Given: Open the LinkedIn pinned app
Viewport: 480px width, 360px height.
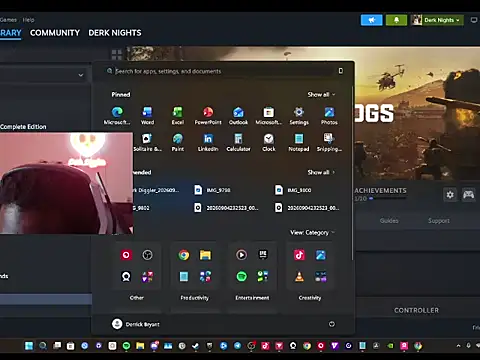Looking at the screenshot, I should (x=208, y=143).
